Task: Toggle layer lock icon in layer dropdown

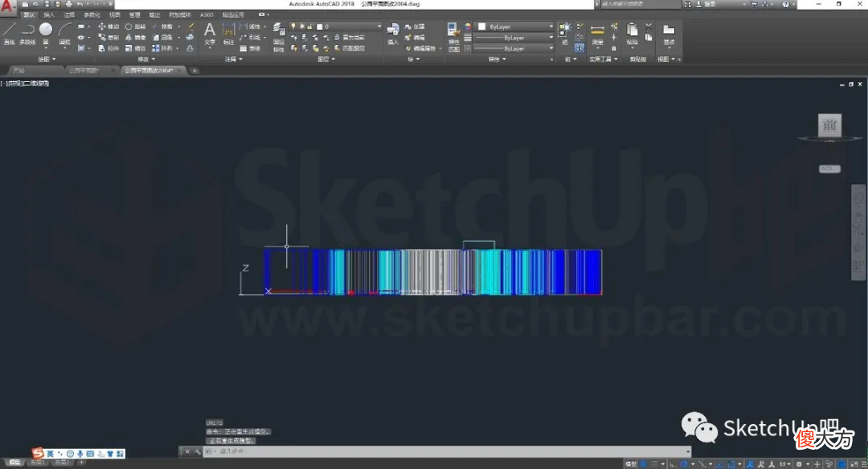Action: point(310,27)
